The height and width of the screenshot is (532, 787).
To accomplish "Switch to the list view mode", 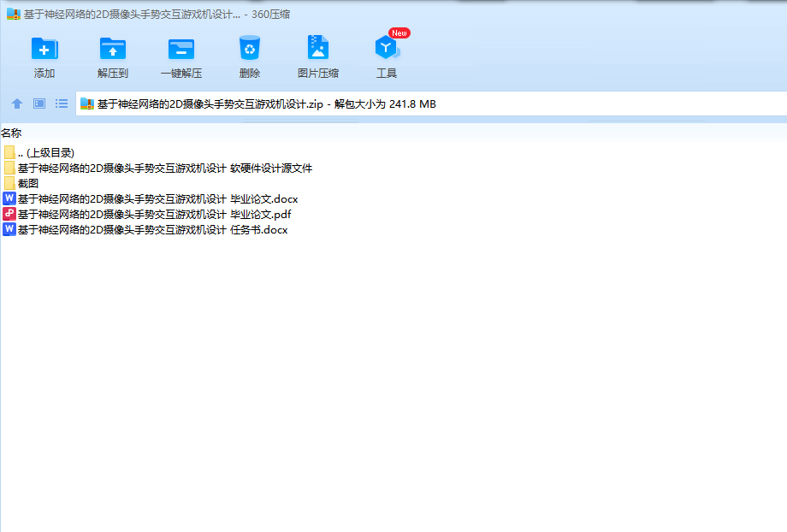I will pyautogui.click(x=62, y=103).
